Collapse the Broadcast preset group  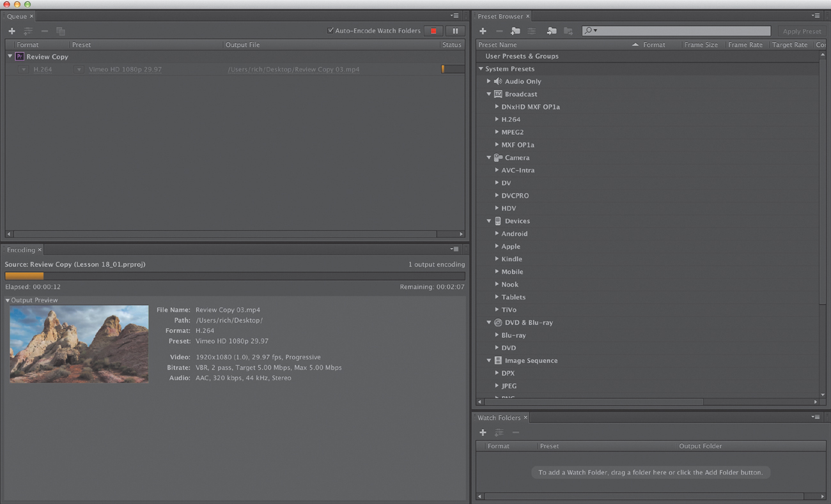(488, 94)
